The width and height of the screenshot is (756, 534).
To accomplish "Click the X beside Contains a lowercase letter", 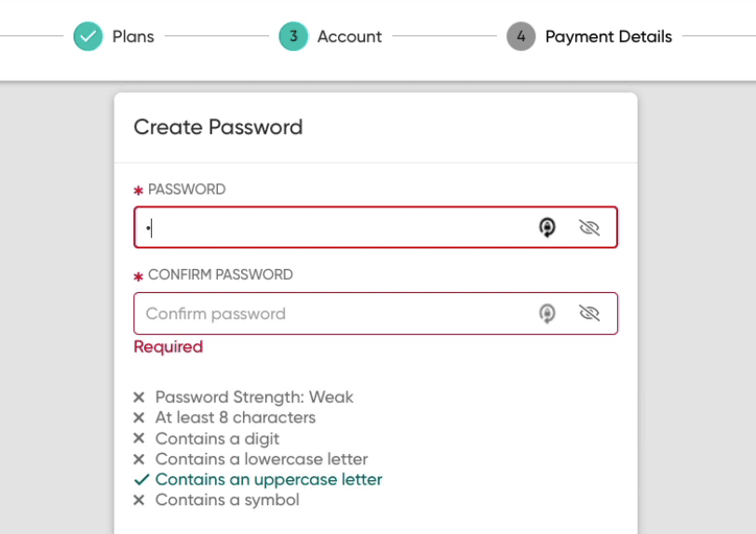I will pyautogui.click(x=139, y=459).
